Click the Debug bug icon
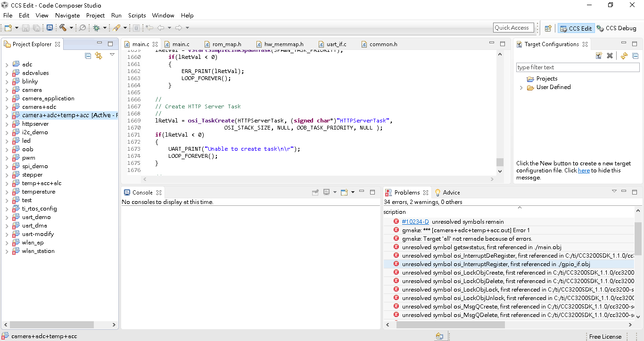 click(x=97, y=28)
